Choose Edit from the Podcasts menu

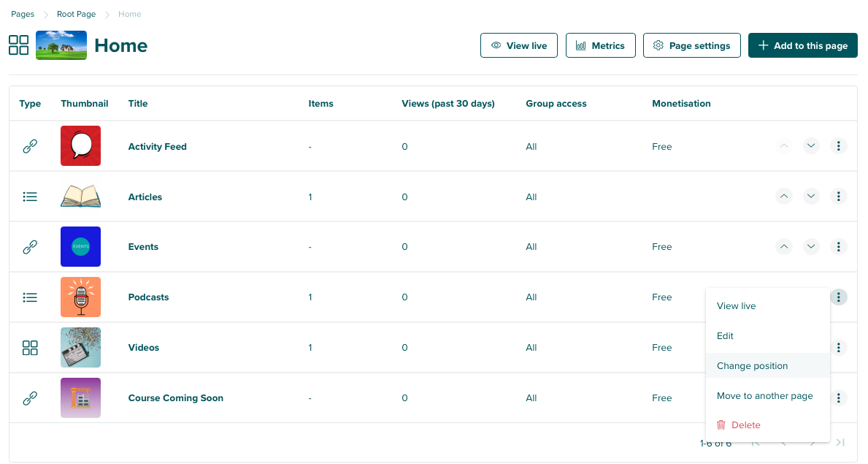(x=725, y=336)
